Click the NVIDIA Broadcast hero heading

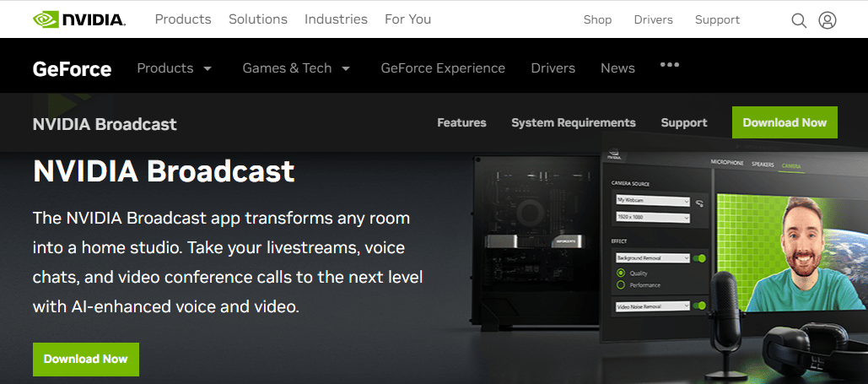pyautogui.click(x=164, y=170)
